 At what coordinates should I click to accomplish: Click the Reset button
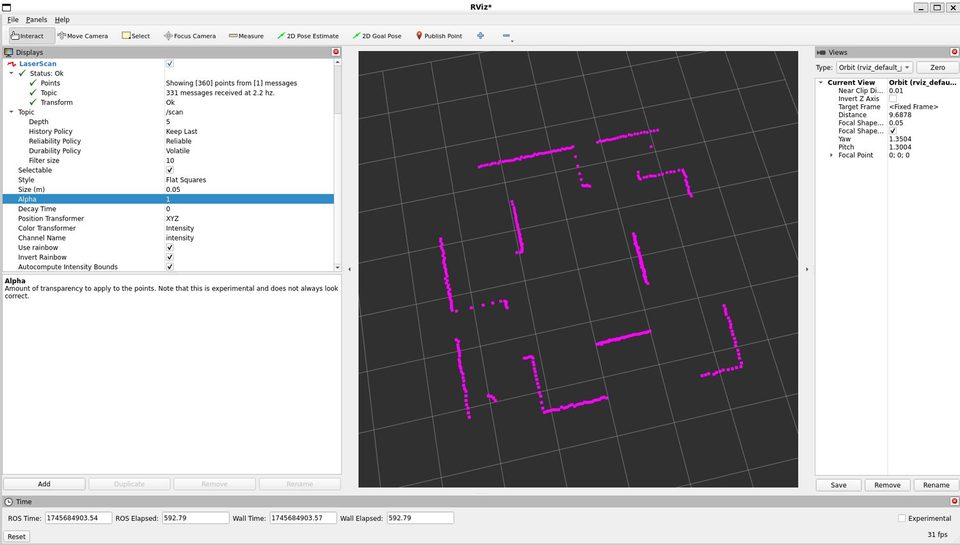point(17,536)
